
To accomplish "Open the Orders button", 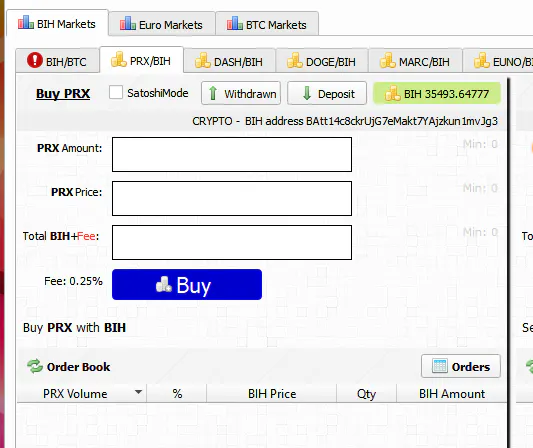I will pyautogui.click(x=461, y=366).
